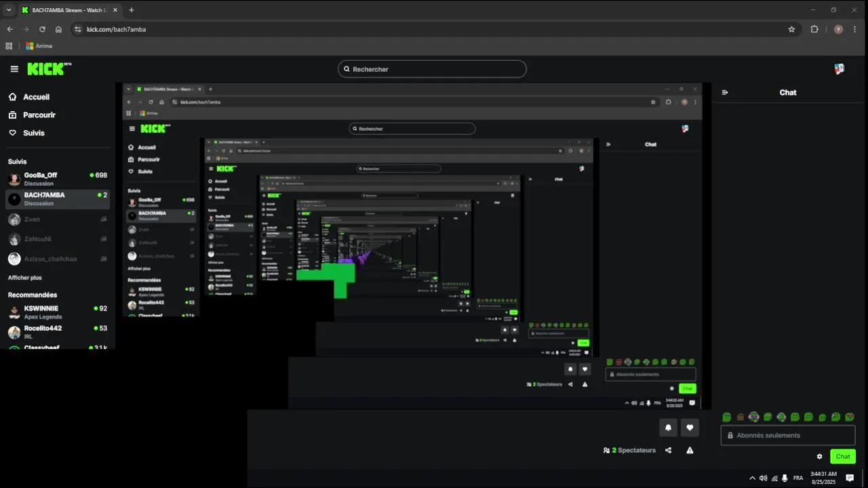Screen dimensions: 868x488
Task: Open the tray clock showing 3:44:31 AM
Action: tap(823, 478)
